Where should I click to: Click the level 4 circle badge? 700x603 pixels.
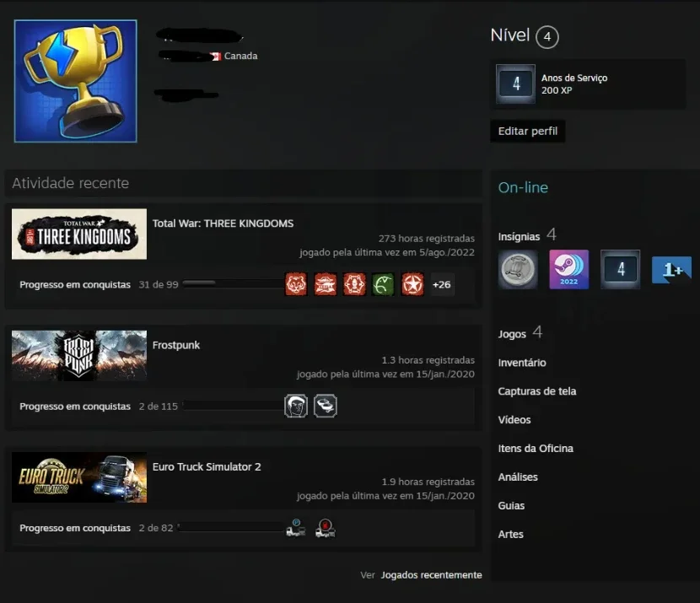pos(547,37)
